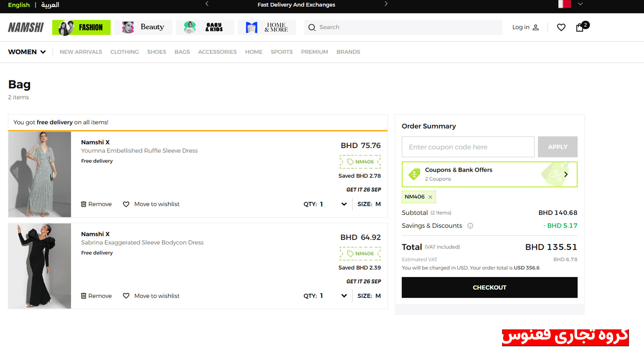Click the trash icon to remove Youmna dress
This screenshot has height=362, width=644.
tap(84, 204)
